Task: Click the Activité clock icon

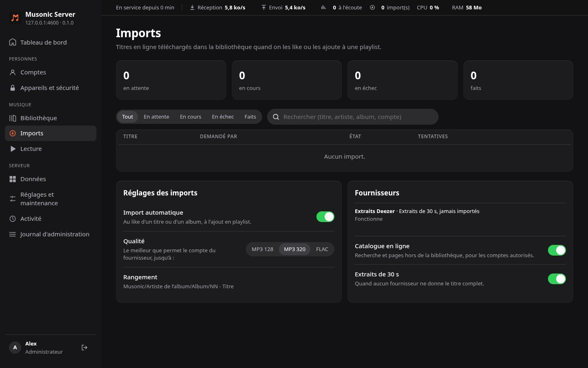Action: [13, 219]
